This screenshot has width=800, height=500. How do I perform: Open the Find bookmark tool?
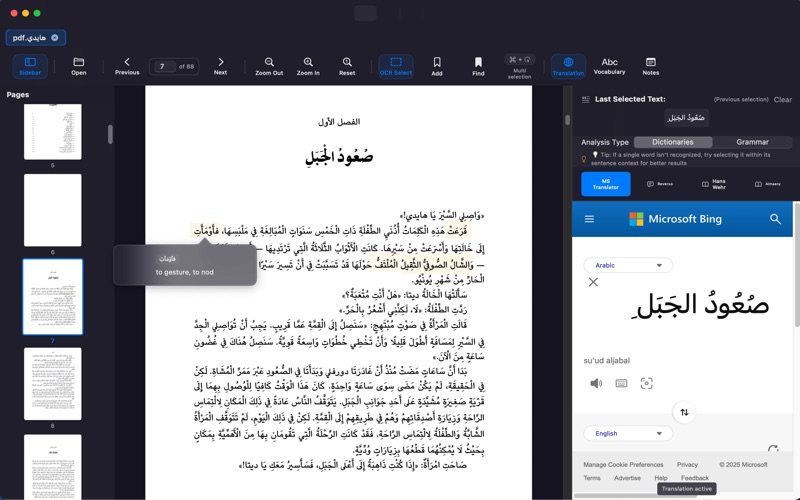tap(478, 66)
